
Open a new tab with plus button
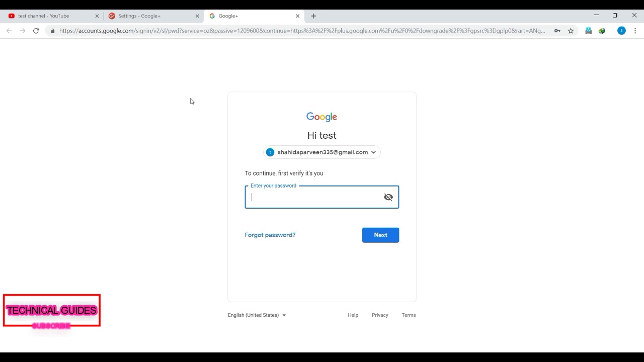(313, 16)
